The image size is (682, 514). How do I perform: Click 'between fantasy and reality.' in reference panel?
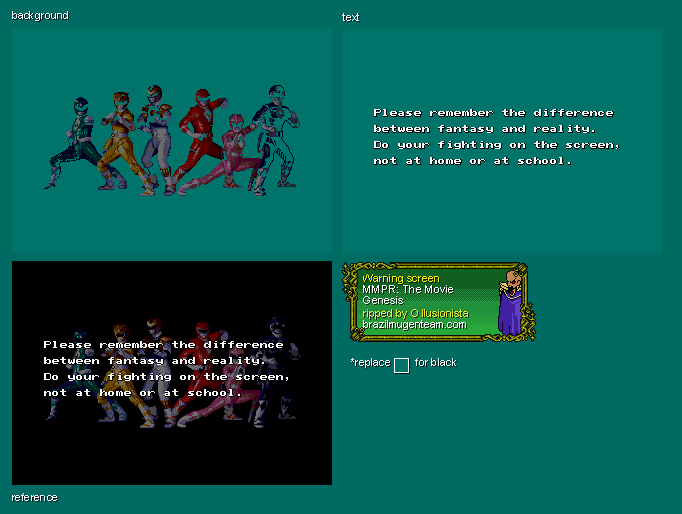point(154,360)
